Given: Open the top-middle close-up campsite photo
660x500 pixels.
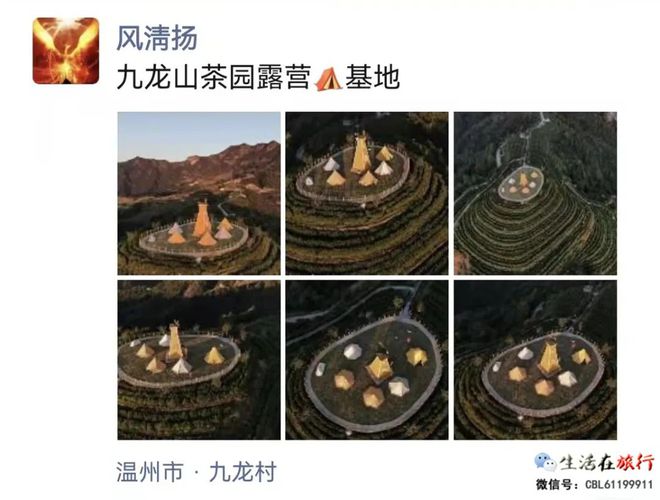Looking at the screenshot, I should click(x=367, y=193).
